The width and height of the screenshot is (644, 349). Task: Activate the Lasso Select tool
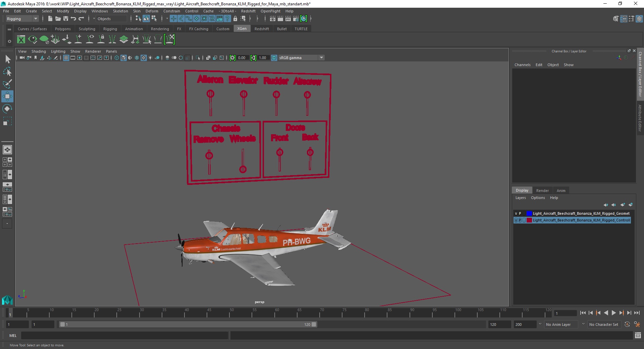pos(7,71)
